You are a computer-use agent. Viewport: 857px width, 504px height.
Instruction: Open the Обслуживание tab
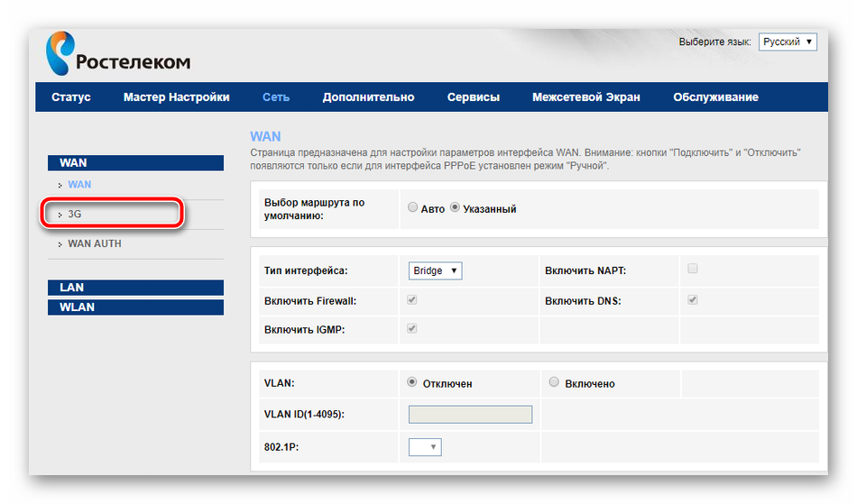715,97
